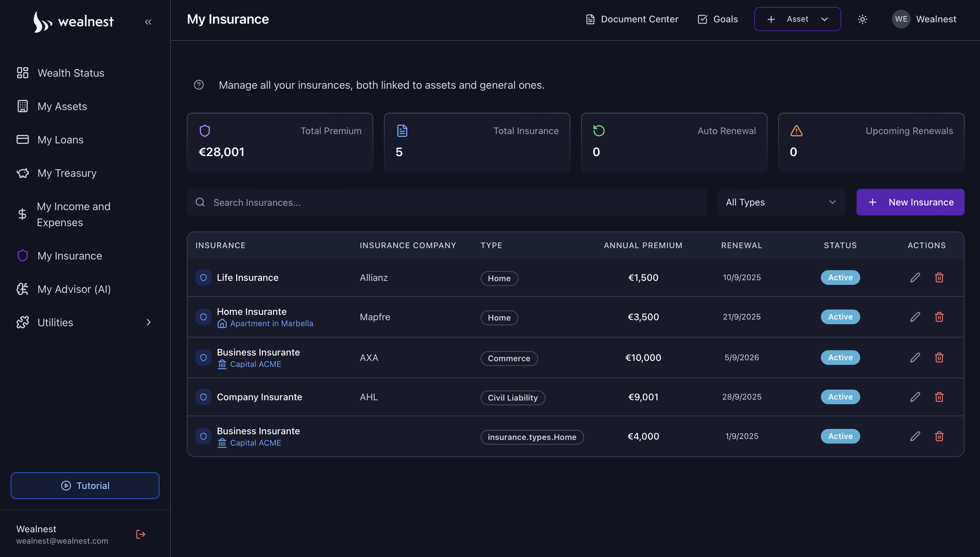Collapse the sidebar with the double chevron
Image resolution: width=980 pixels, height=557 pixels.
coord(148,21)
